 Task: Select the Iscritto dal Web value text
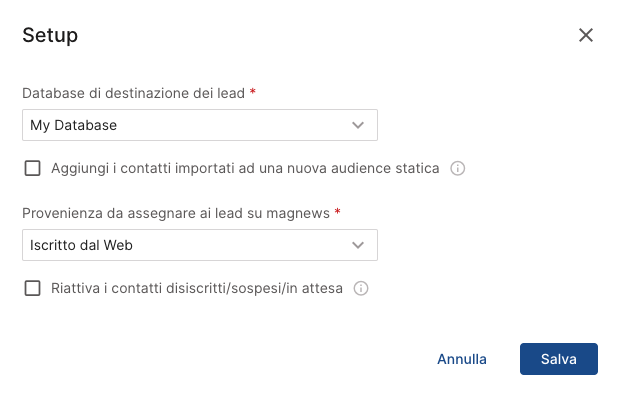[x=81, y=245]
